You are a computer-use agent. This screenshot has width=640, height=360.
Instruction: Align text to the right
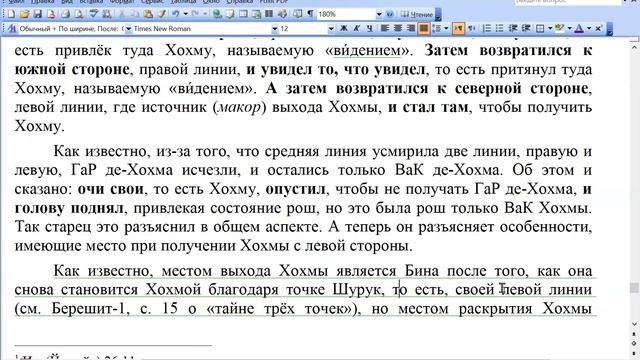coord(411,28)
